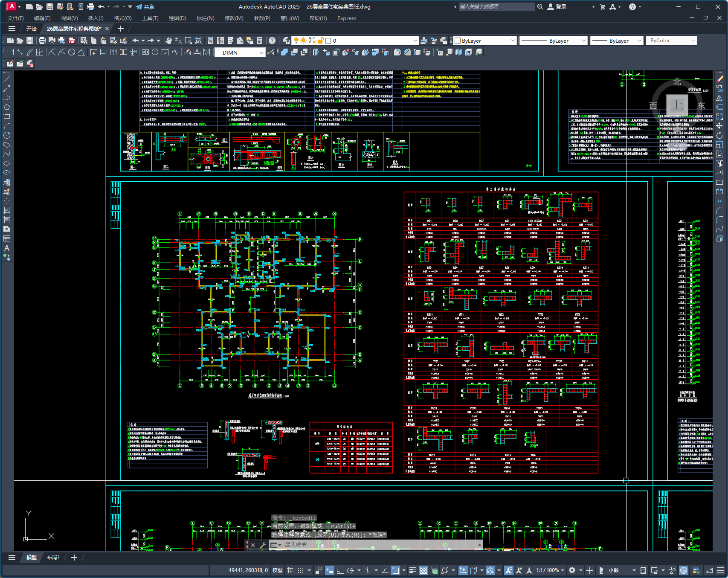This screenshot has height=578, width=728.
Task: Select the Line draw tool
Action: pyautogui.click(x=7, y=79)
